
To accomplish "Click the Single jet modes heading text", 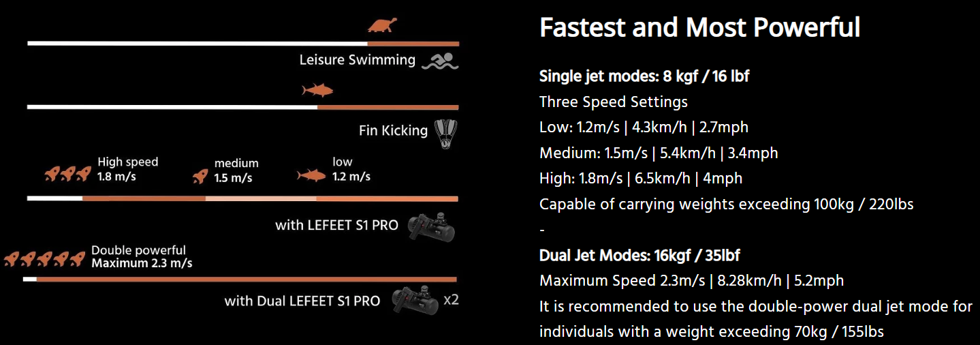I will (x=644, y=76).
